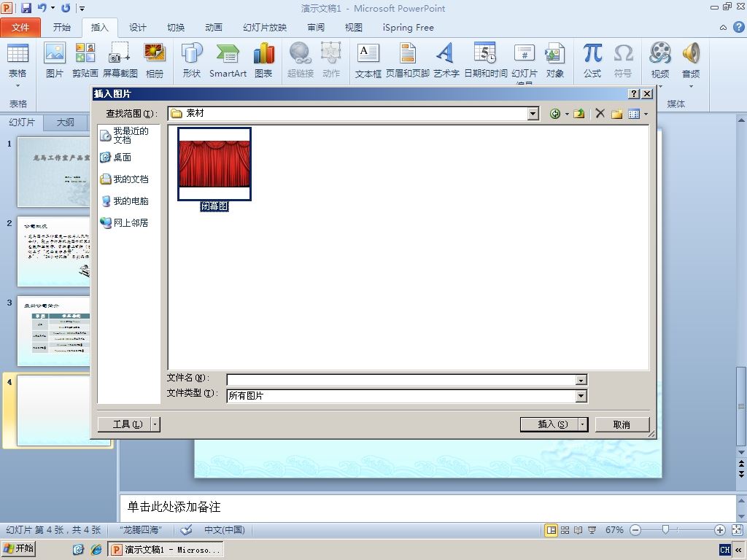Viewport: 747px width, 560px height.
Task: Open the Tools button dropdown arrow
Action: coord(155,424)
